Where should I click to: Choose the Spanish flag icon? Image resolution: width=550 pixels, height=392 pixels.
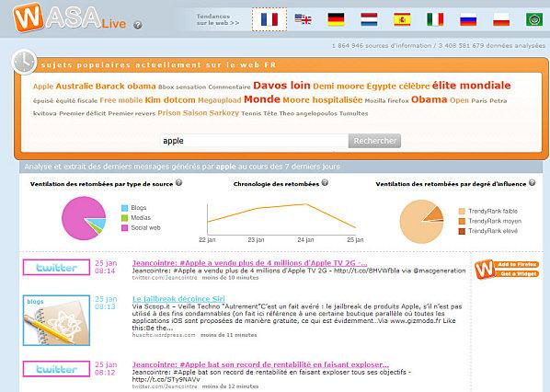tap(402, 19)
